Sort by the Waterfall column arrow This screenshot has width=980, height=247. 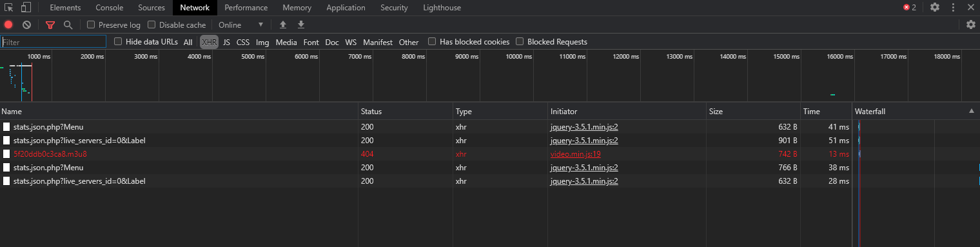point(971,112)
